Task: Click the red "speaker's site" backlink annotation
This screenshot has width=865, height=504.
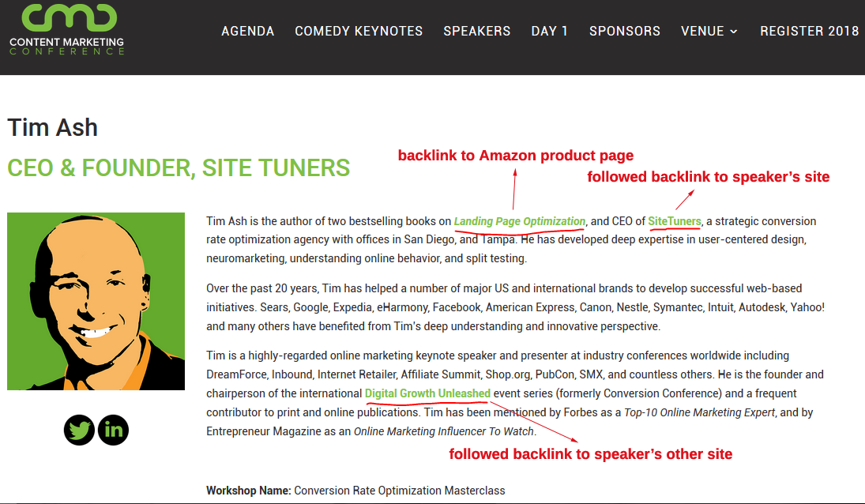Action: (x=708, y=177)
